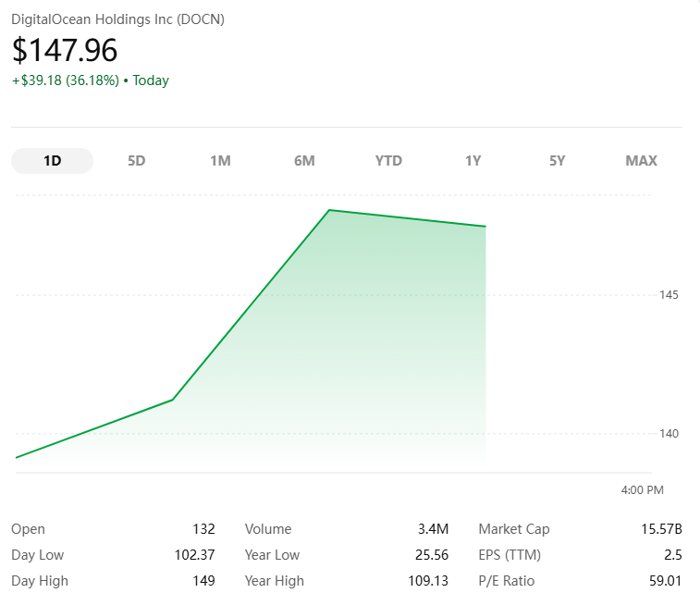Click the Open value 132
700x593 pixels.
[203, 529]
